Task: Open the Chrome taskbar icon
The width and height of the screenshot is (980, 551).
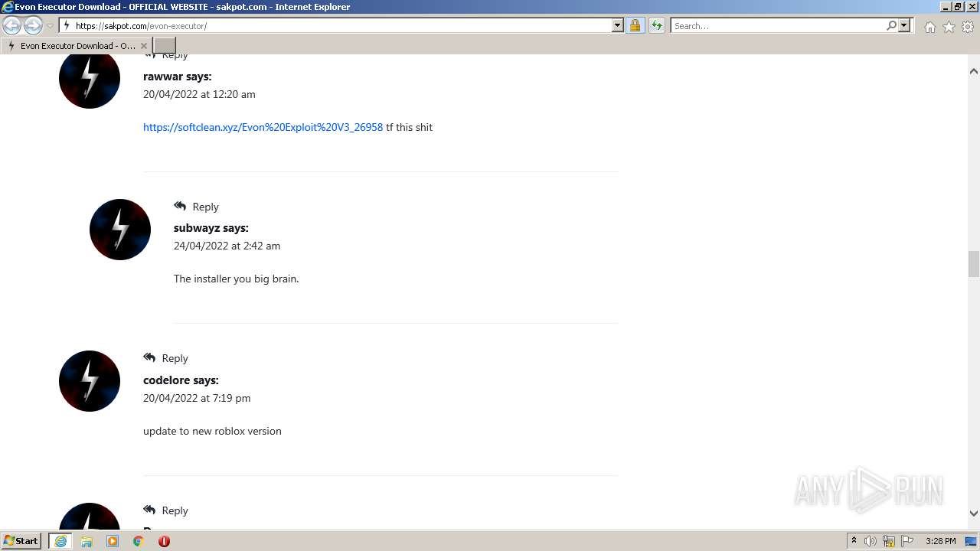Action: (x=139, y=541)
